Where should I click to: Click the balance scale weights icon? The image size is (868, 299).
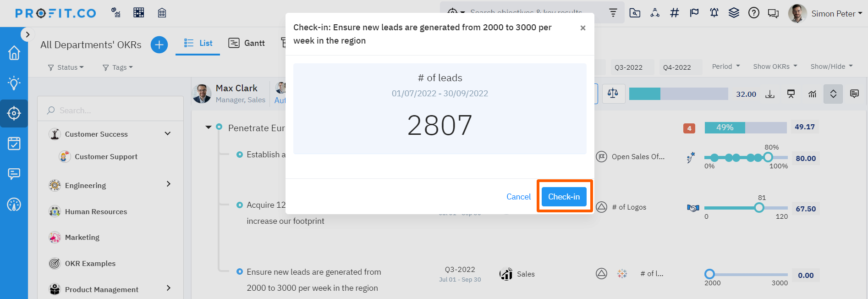(613, 94)
